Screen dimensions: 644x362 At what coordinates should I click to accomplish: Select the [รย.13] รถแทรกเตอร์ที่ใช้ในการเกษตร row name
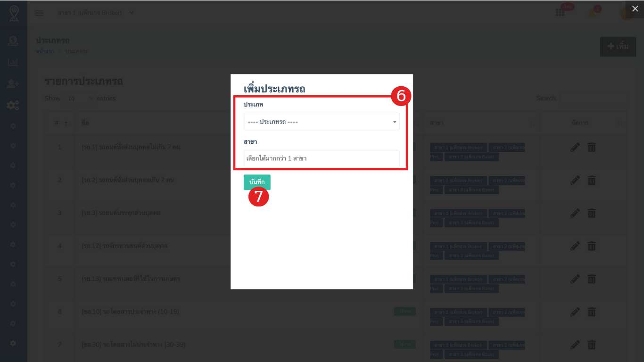click(x=131, y=279)
